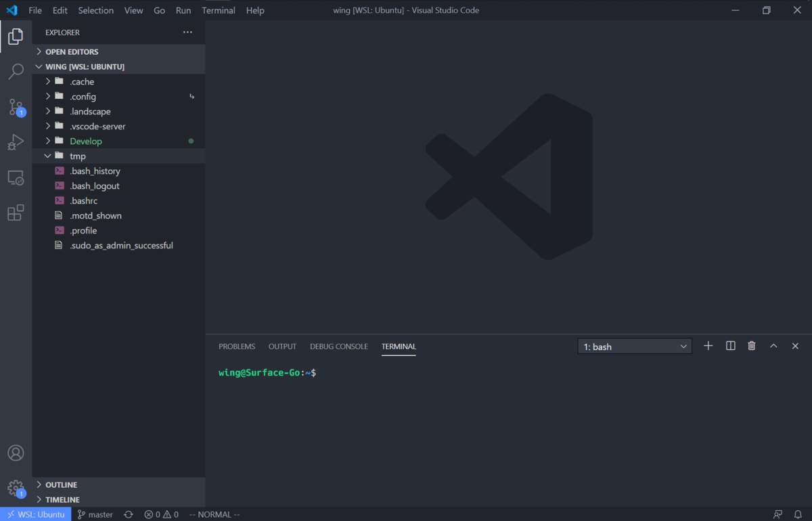
Task: Open the Accounts icon in activity bar
Action: tap(16, 453)
